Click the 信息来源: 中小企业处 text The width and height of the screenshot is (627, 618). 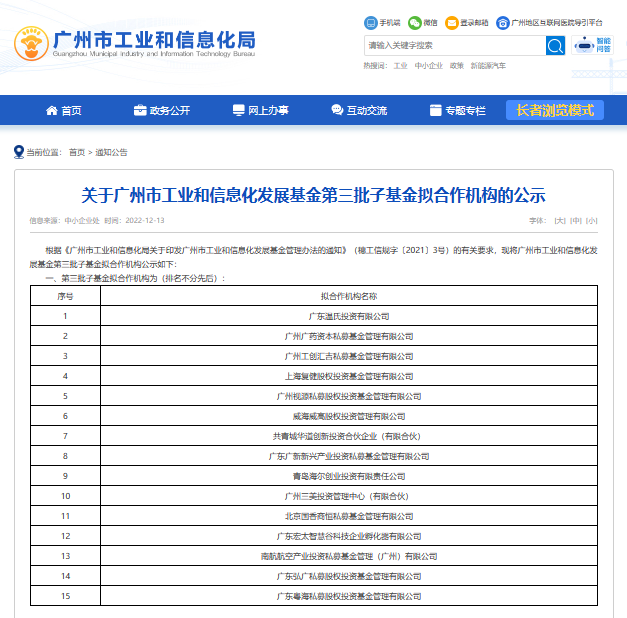(64, 221)
